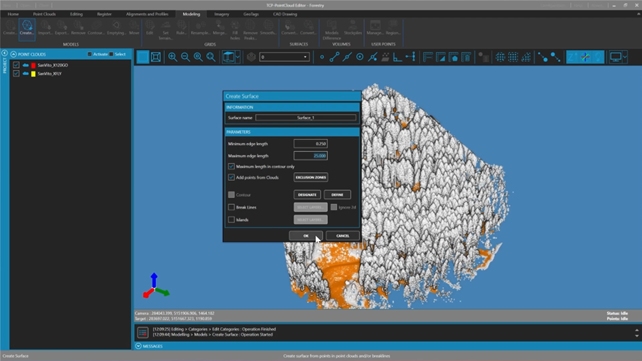Click the yellow color swatch of SanVito_X01Y
The height and width of the screenshot is (361, 642).
click(x=34, y=74)
